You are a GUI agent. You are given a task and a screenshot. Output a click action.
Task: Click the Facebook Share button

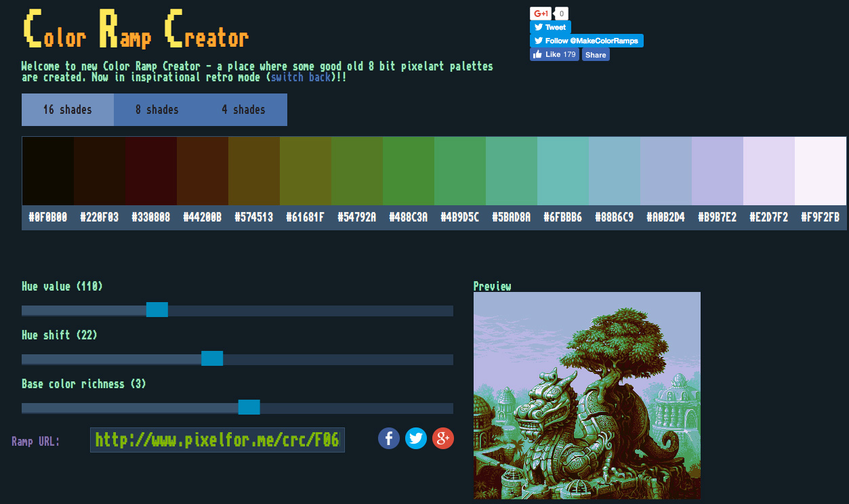[596, 55]
